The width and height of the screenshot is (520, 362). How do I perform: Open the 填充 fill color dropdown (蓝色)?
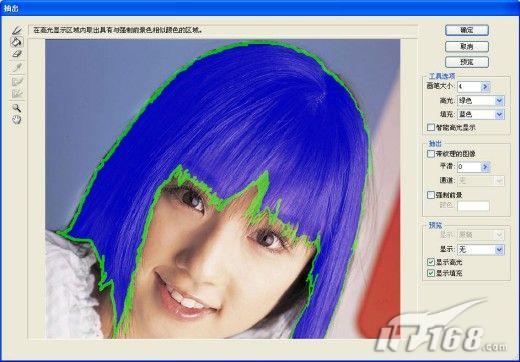pos(481,114)
